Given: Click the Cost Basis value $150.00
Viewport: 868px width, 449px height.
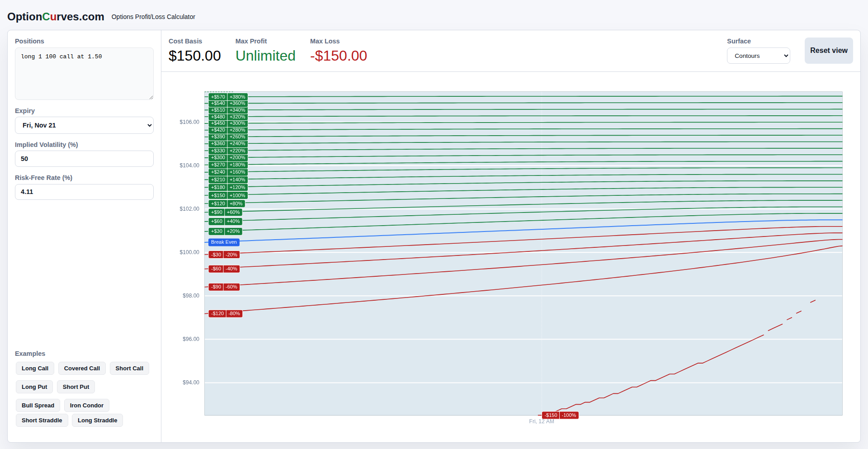Looking at the screenshot, I should coord(194,56).
